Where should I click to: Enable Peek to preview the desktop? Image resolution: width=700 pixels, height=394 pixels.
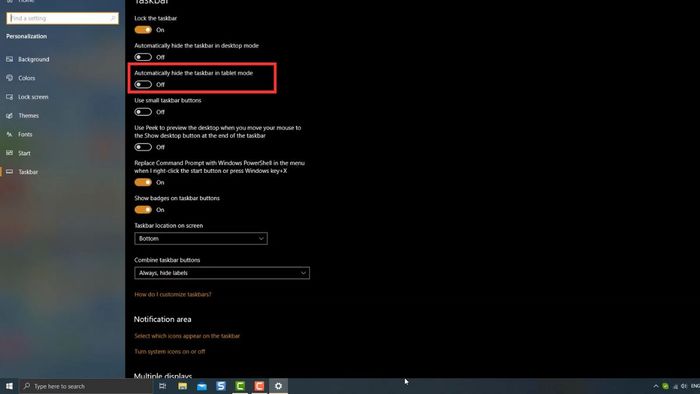coord(143,147)
